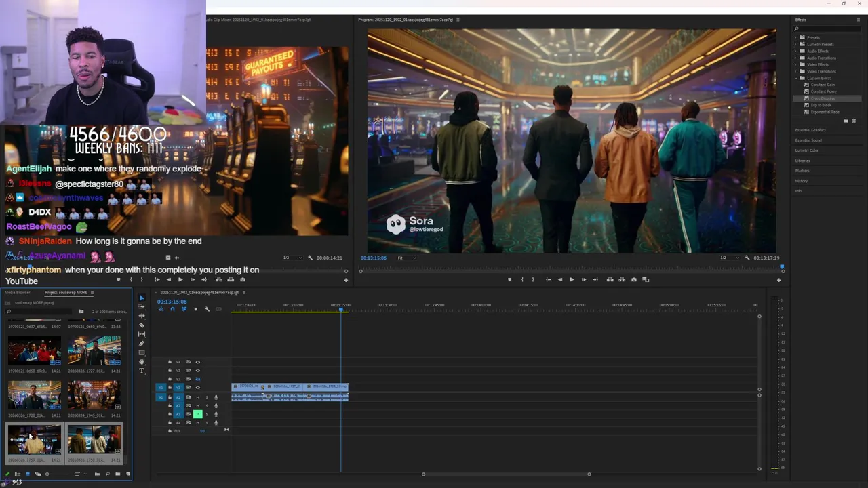
Task: Add marker in program monitor
Action: (510, 279)
